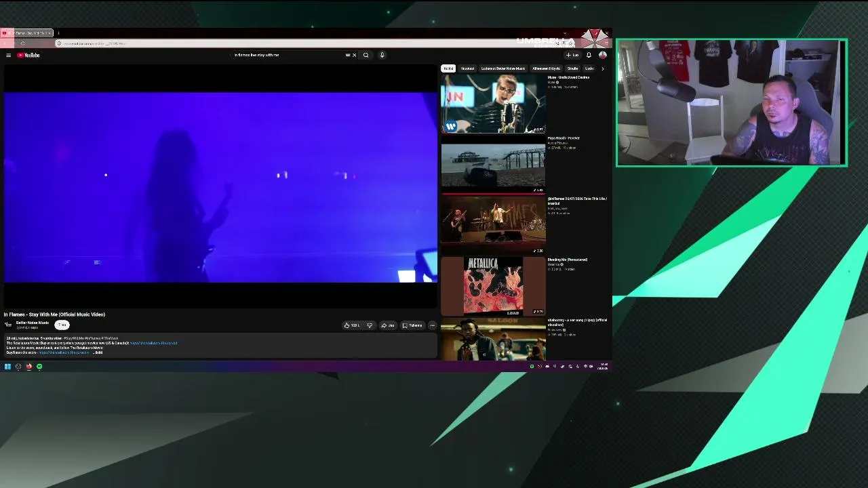Viewport: 868px width, 488px height.
Task: Expand the video description box
Action: [x=220, y=346]
